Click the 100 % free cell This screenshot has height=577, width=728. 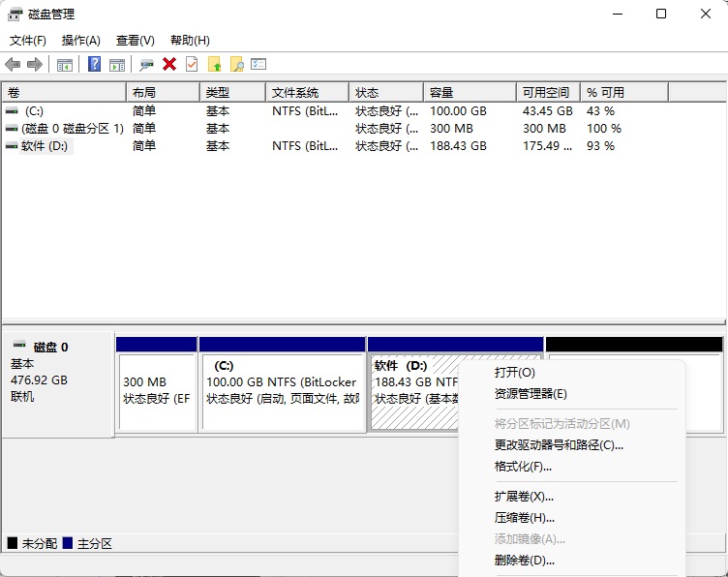pyautogui.click(x=603, y=128)
